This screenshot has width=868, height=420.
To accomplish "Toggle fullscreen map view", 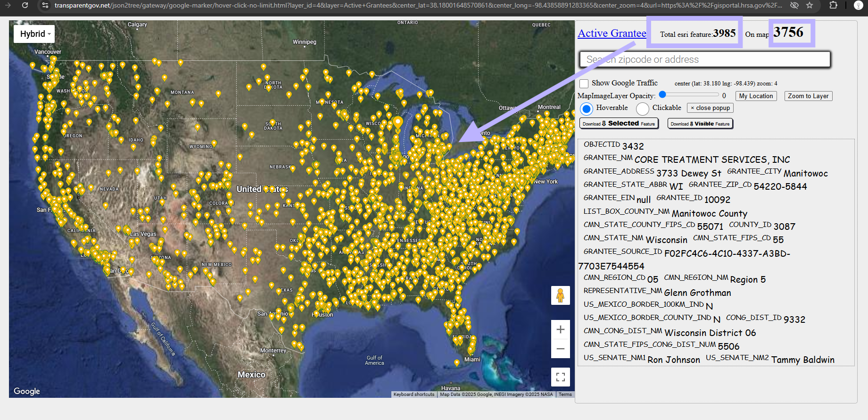I will 560,377.
